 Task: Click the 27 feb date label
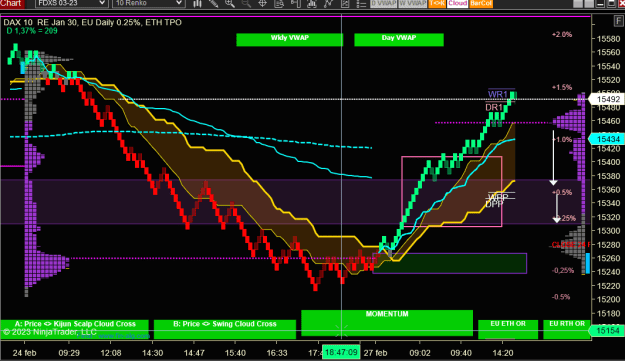click(x=375, y=353)
